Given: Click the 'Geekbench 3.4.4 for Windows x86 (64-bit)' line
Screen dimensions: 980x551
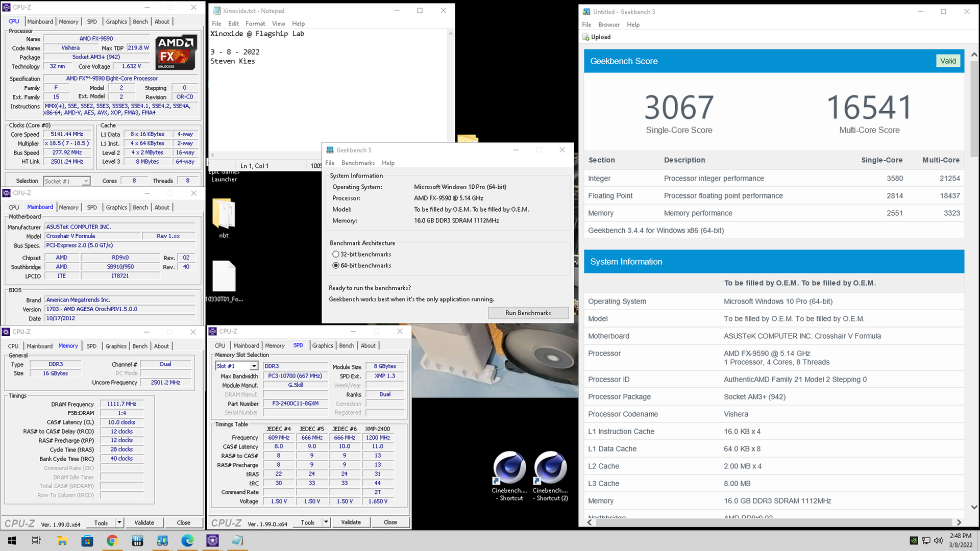Looking at the screenshot, I should (x=656, y=230).
